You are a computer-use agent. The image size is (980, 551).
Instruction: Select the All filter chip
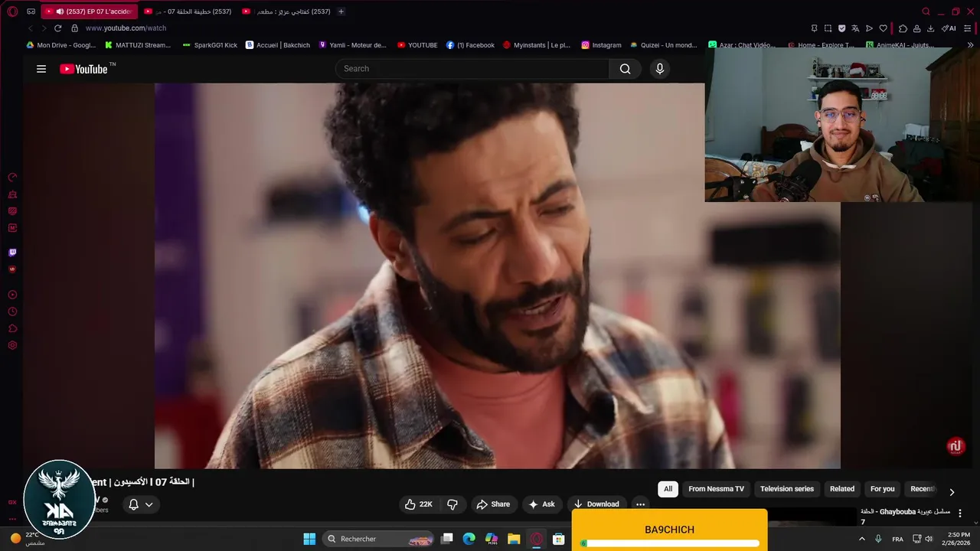[668, 489]
